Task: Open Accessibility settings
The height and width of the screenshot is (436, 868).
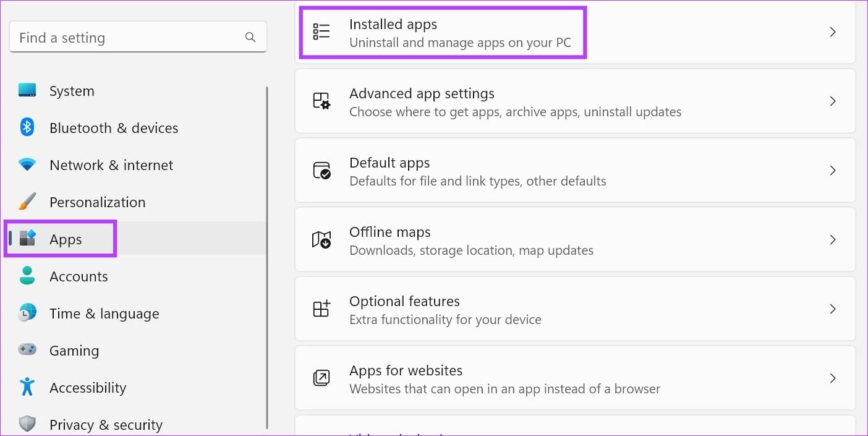Action: [x=88, y=388]
